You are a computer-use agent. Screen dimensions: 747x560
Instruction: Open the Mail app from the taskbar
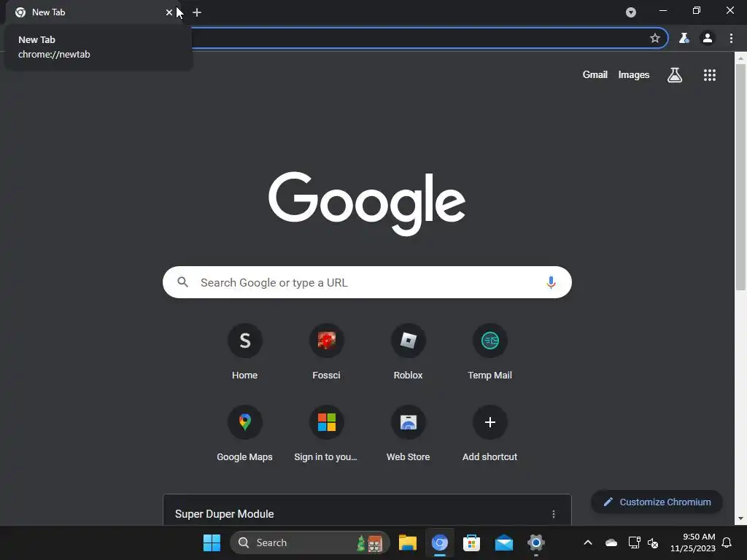[x=503, y=542]
